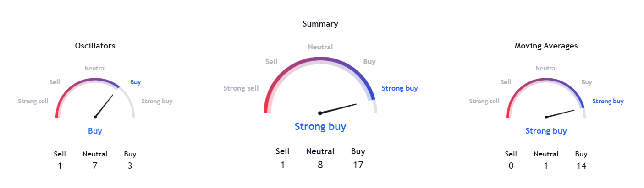Click the large Strong buy result under Summary
The height and width of the screenshot is (188, 644).
320,126
